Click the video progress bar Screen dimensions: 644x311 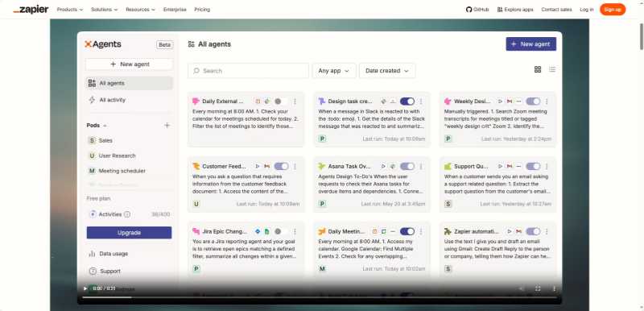point(320,297)
